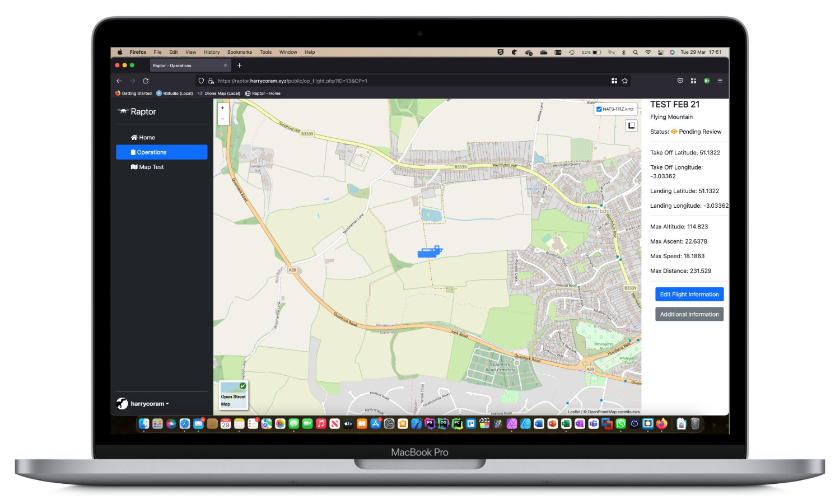Open Firefox hamburger application menu

point(720,81)
